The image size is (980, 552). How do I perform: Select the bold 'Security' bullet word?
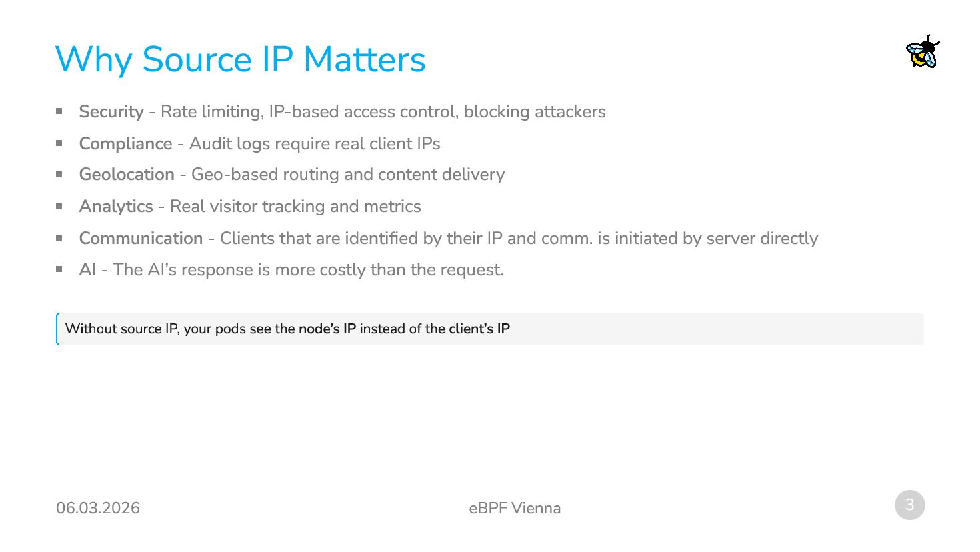[111, 111]
